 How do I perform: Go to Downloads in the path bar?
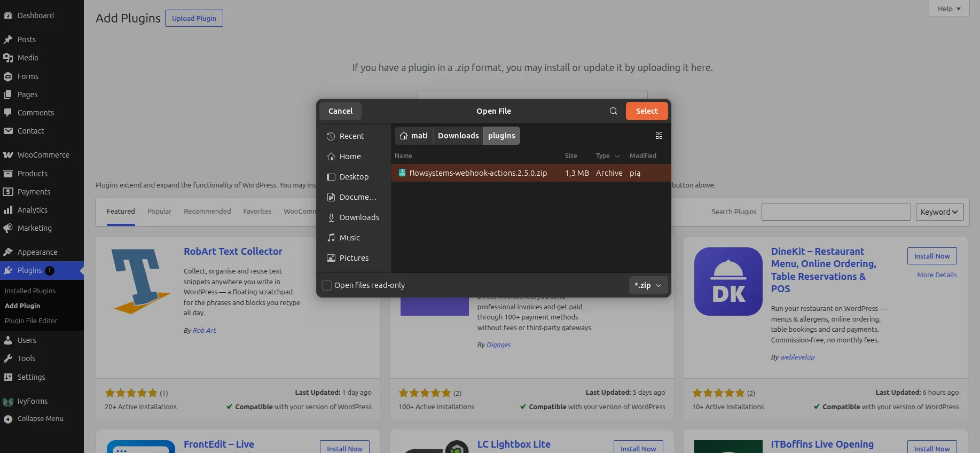pyautogui.click(x=458, y=136)
